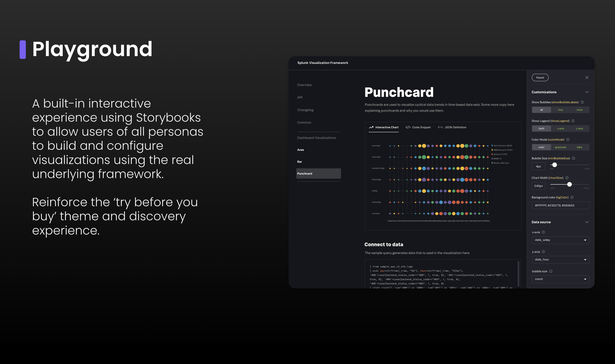The image size is (615, 364).
Task: Set Color Mode to b&w
Action: [x=579, y=147]
